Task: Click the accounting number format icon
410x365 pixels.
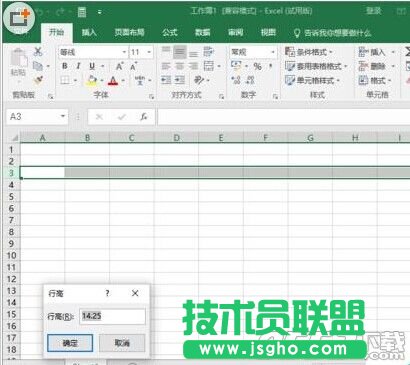Action: (236, 66)
